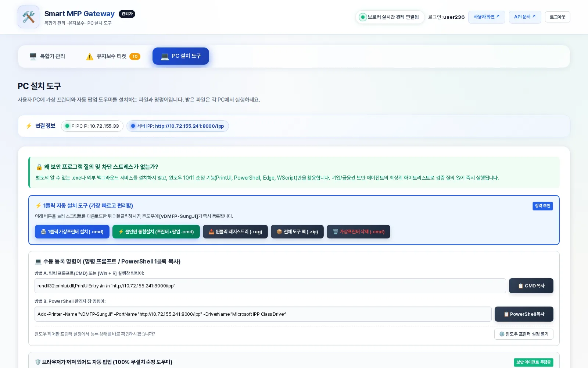The height and width of the screenshot is (368, 588).
Task: Open 사용자화면 link in header
Action: (x=487, y=17)
